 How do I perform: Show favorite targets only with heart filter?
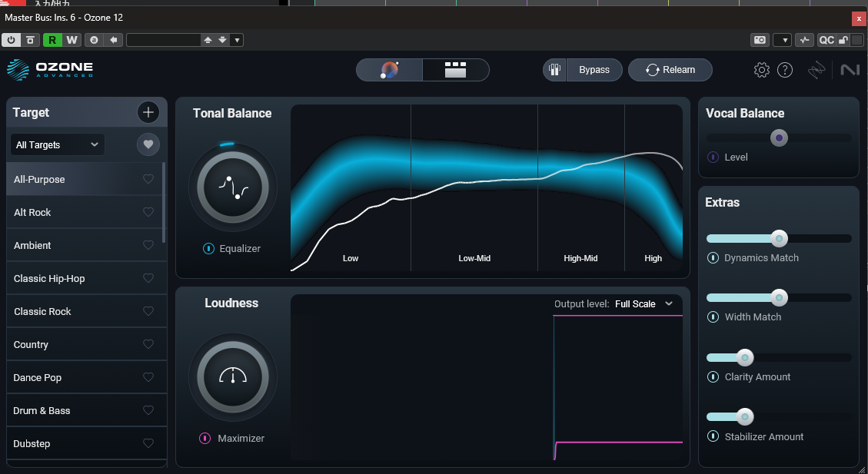pyautogui.click(x=148, y=144)
